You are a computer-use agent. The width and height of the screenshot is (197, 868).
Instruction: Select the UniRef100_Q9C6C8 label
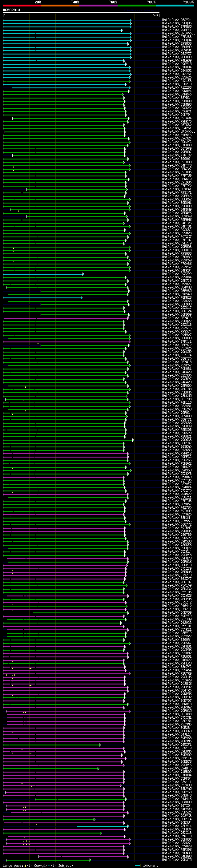coord(177,440)
